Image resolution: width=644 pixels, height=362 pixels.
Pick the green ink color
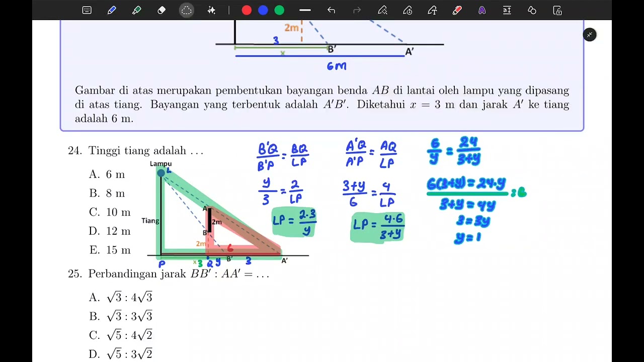pos(279,10)
